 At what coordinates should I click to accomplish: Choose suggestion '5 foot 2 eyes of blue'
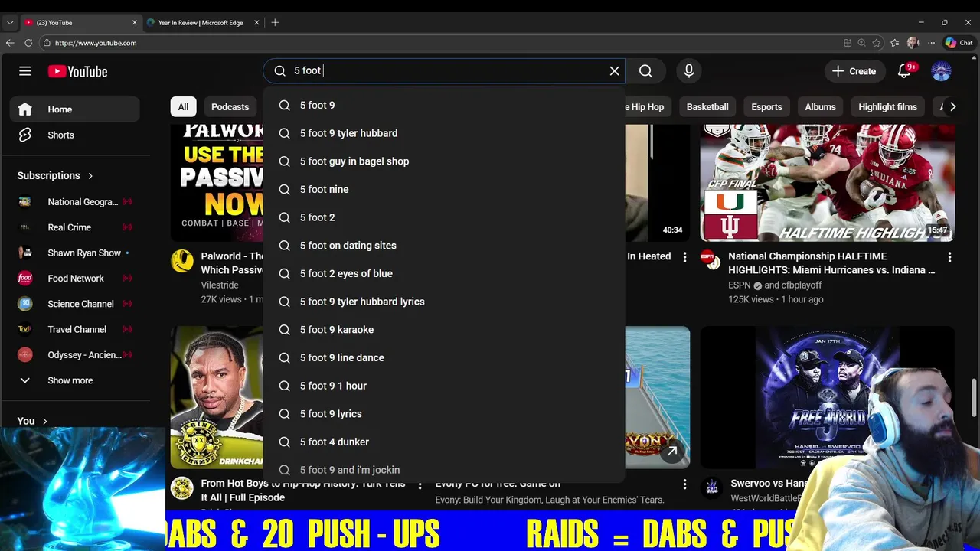pyautogui.click(x=444, y=274)
